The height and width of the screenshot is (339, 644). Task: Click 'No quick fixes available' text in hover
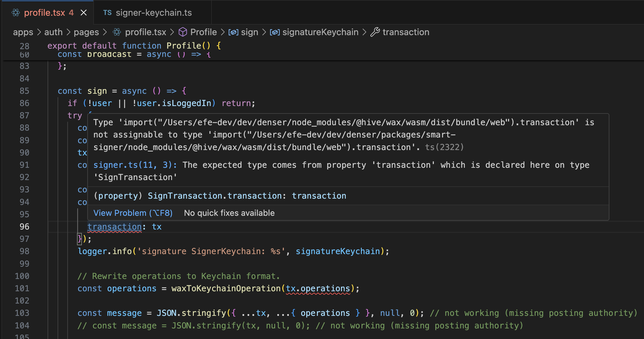pos(229,213)
